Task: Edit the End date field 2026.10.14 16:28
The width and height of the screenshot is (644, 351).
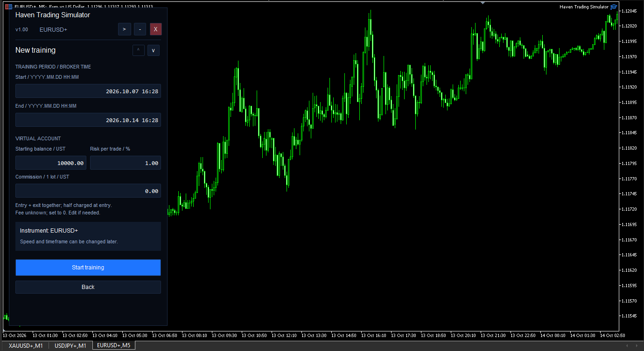Action: tap(88, 120)
